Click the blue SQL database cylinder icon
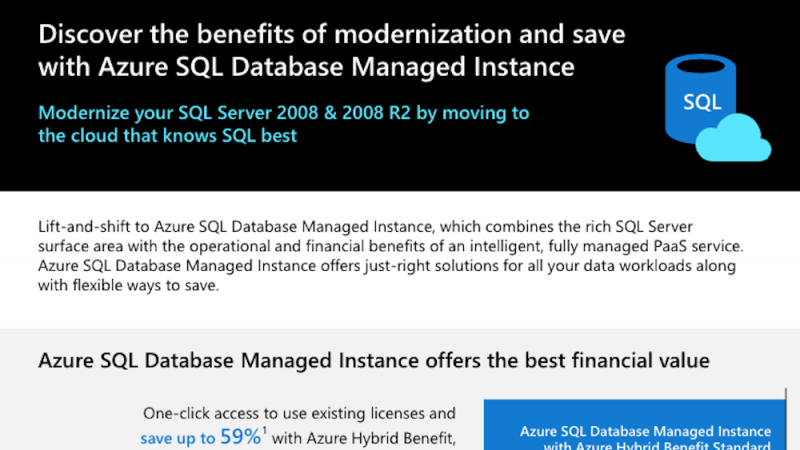 tap(701, 99)
